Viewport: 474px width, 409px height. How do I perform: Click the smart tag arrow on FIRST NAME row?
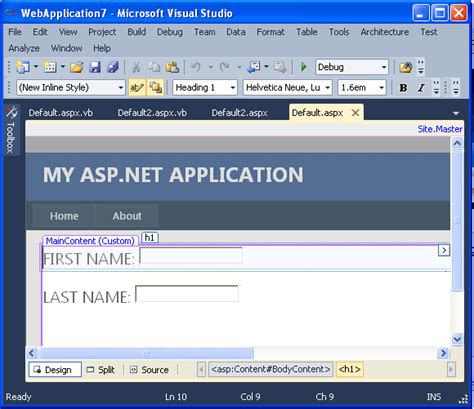tap(444, 250)
